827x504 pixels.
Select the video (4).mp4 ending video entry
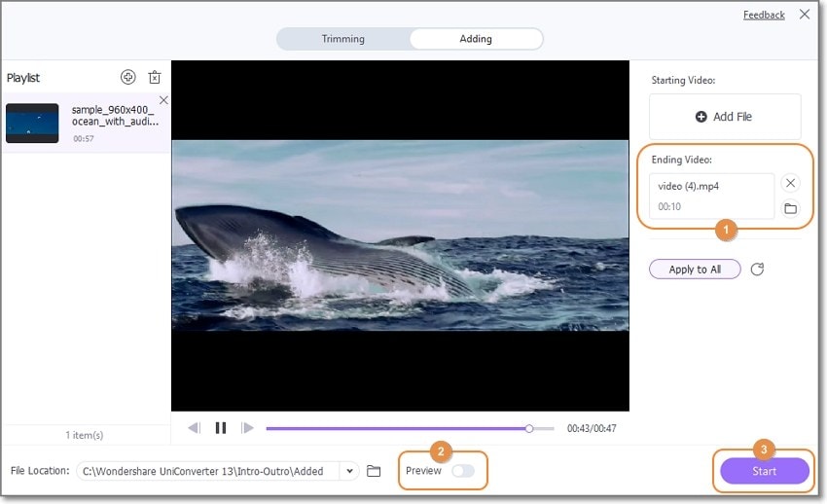[711, 196]
